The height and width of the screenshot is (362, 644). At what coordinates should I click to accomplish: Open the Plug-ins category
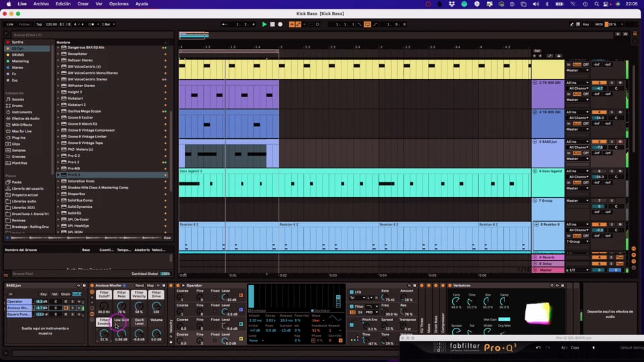pyautogui.click(x=19, y=137)
